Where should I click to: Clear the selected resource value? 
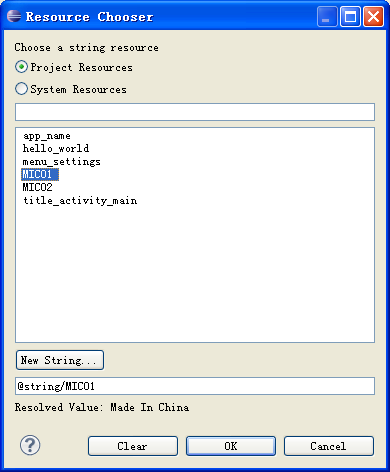pyautogui.click(x=133, y=446)
